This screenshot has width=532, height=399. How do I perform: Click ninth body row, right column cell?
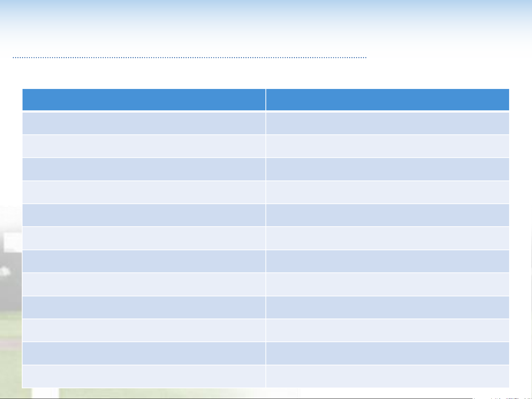pyautogui.click(x=387, y=307)
